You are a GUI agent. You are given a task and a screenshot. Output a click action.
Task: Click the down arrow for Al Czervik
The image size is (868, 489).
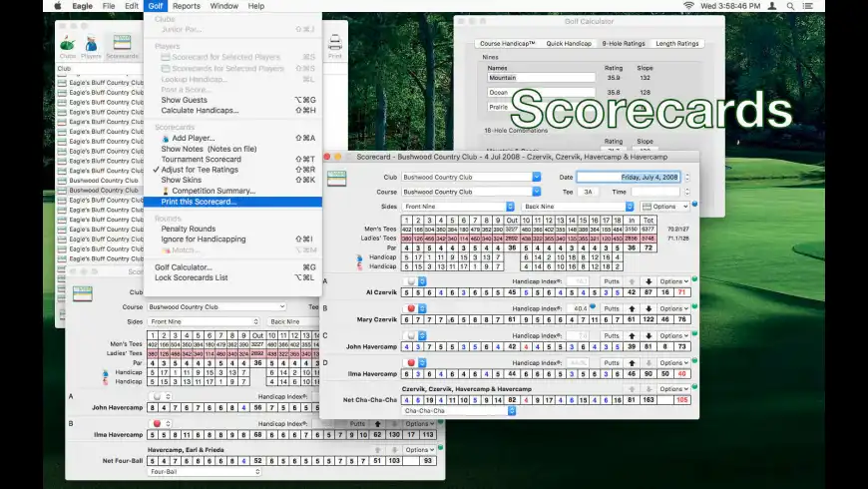649,281
